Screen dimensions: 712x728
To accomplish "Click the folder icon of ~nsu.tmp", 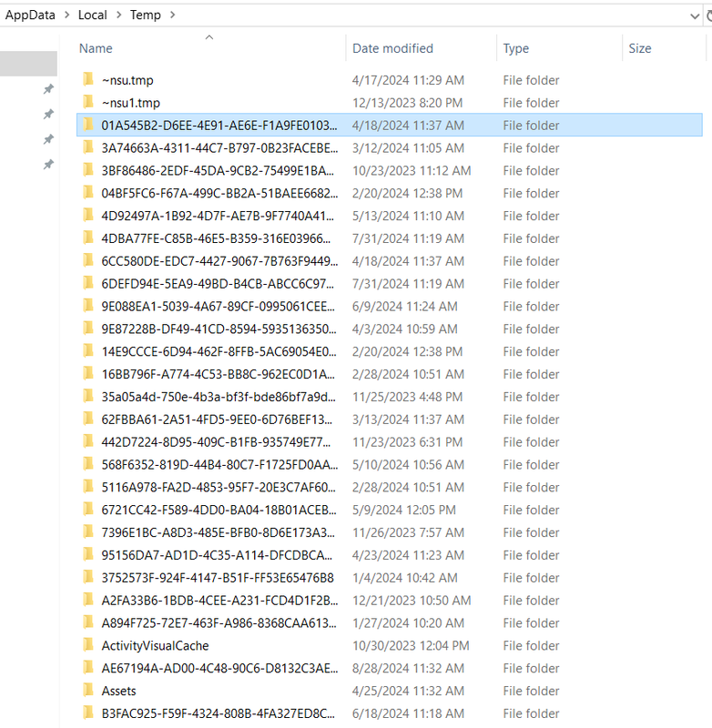I will tap(88, 79).
